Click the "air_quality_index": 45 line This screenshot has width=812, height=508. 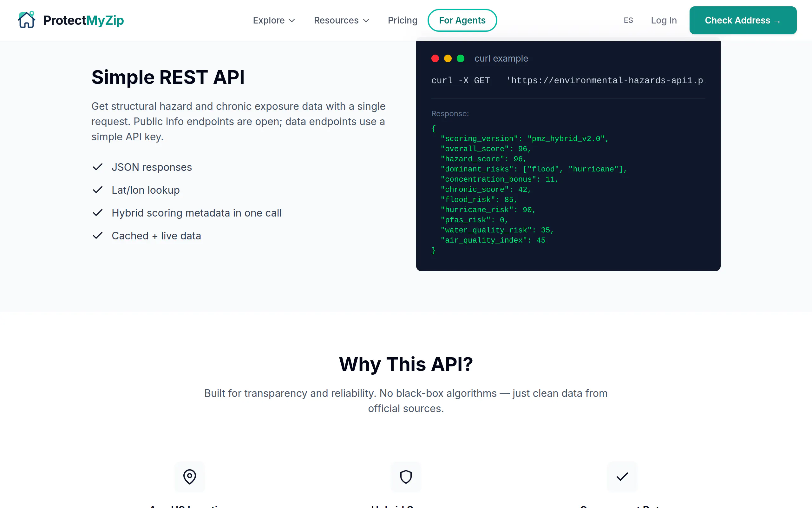[493, 240]
